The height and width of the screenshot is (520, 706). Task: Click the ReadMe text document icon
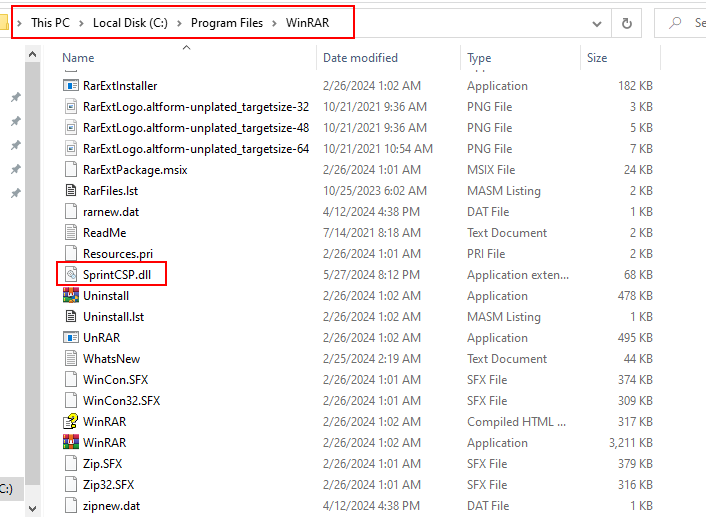[x=71, y=233]
